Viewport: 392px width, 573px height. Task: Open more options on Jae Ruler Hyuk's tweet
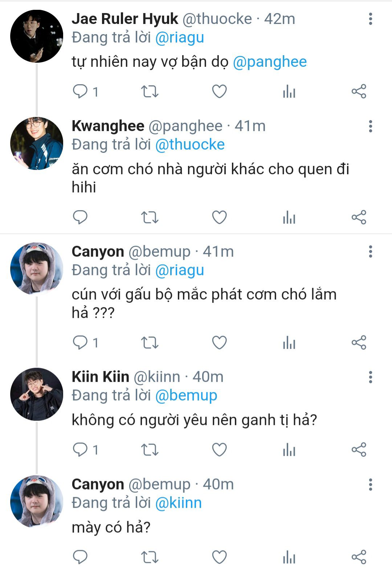click(x=371, y=19)
